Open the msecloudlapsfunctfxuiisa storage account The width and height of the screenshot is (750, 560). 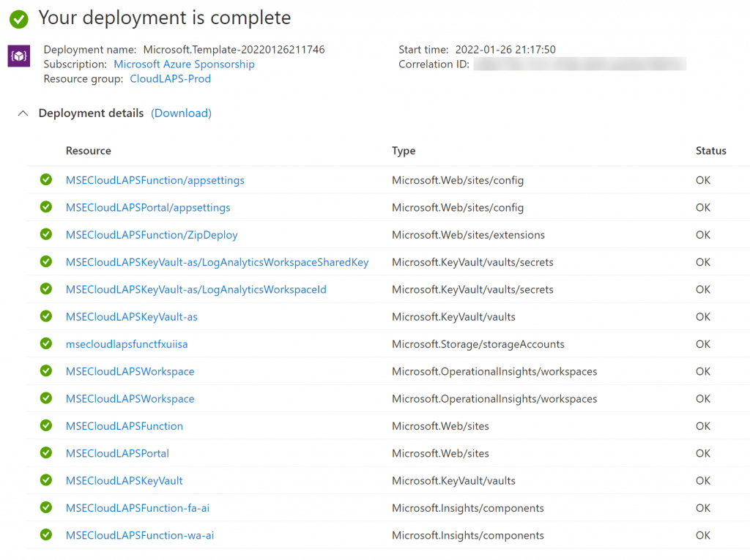click(x=127, y=344)
